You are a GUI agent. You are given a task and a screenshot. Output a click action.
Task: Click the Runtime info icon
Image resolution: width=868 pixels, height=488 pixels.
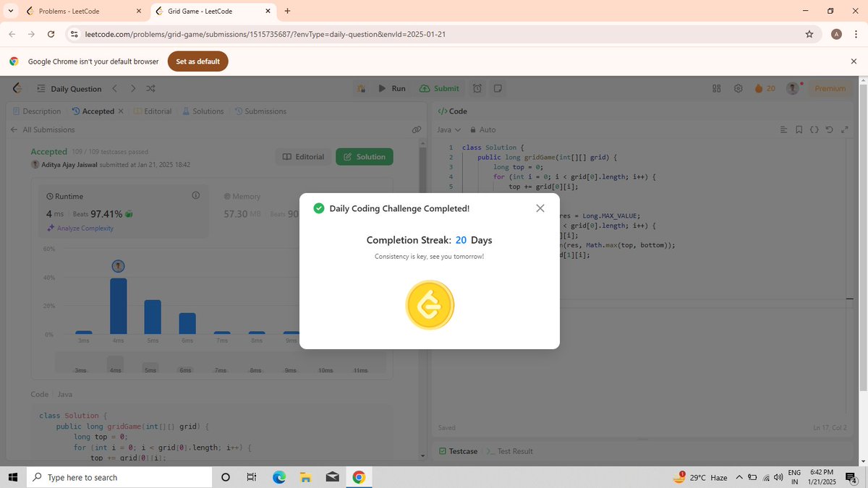[195, 196]
